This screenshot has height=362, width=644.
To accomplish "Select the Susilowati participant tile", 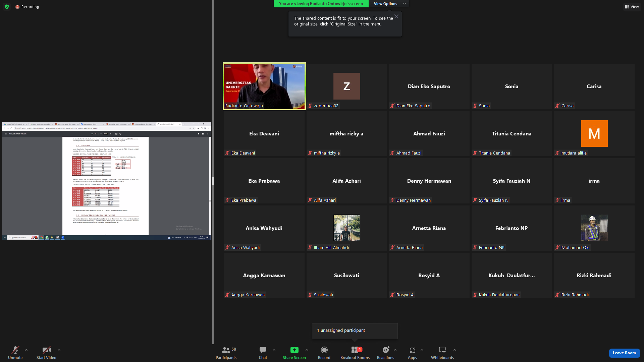I will (347, 275).
